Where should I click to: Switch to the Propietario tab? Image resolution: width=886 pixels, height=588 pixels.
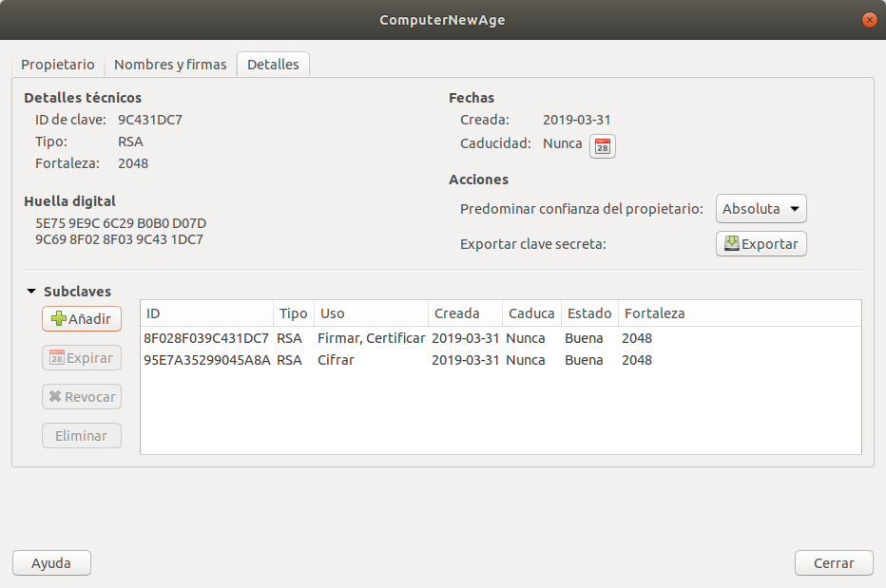pyautogui.click(x=58, y=65)
